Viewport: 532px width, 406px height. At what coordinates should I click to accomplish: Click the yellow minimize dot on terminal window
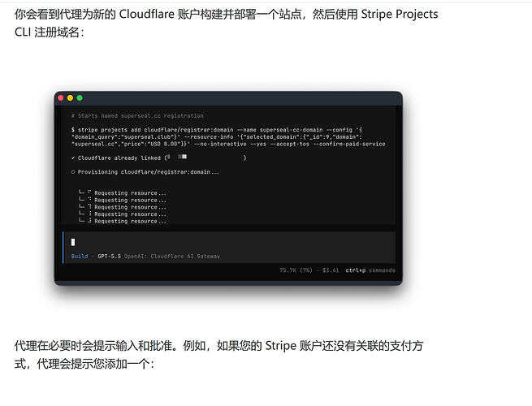70,98
